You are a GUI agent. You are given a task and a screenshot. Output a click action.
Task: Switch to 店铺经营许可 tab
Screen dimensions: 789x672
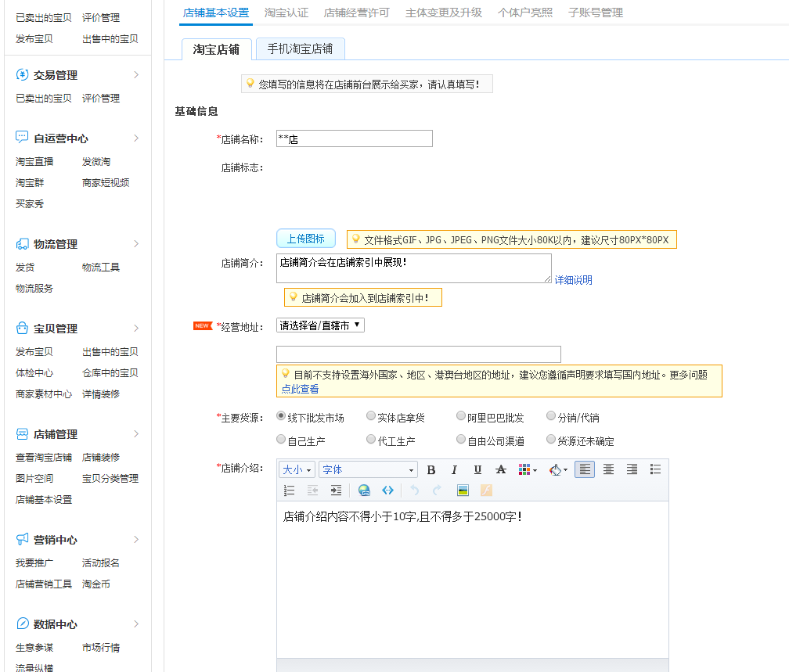click(356, 13)
